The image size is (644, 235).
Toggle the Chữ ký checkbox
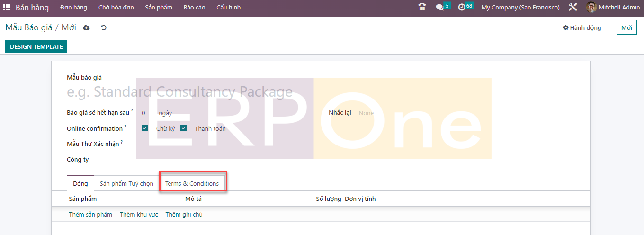(145, 128)
